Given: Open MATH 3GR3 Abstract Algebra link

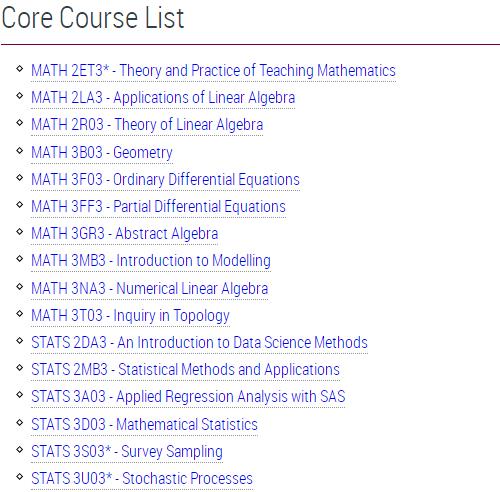Looking at the screenshot, I should [x=125, y=234].
